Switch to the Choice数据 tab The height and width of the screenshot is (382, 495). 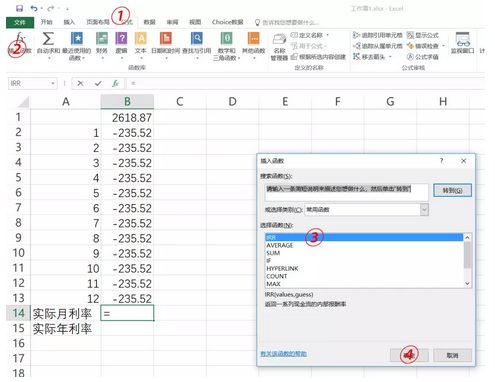(x=227, y=22)
